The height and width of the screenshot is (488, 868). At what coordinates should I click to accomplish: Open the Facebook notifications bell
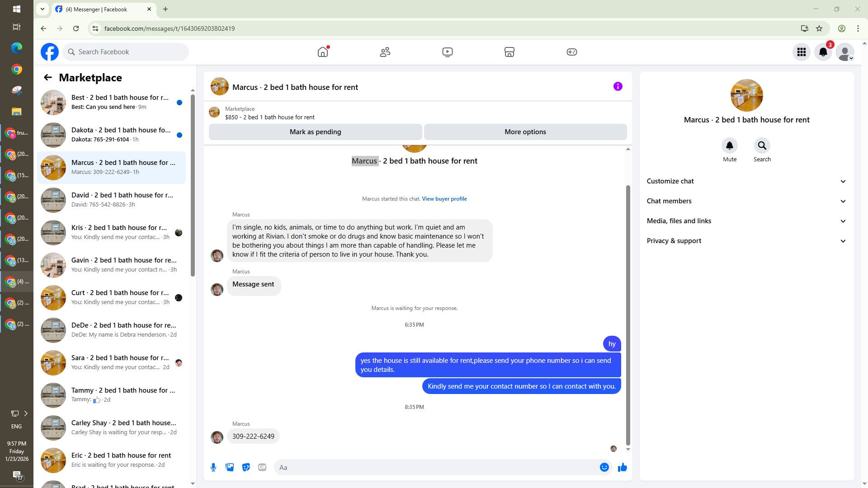823,52
